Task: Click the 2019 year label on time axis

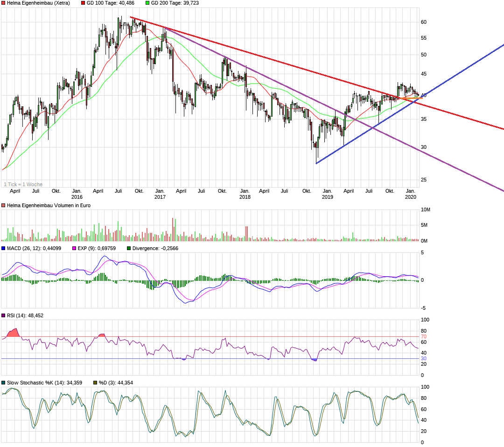Action: pos(328,197)
